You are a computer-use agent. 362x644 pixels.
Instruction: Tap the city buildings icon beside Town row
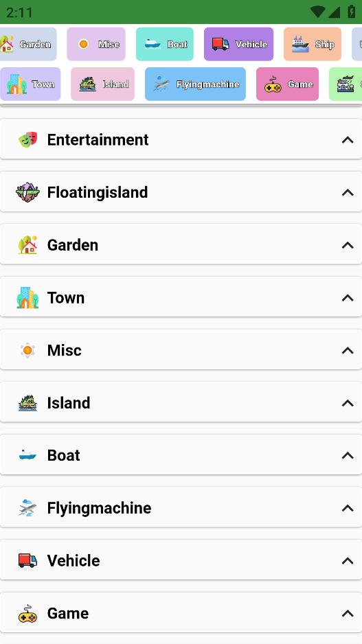pyautogui.click(x=27, y=297)
